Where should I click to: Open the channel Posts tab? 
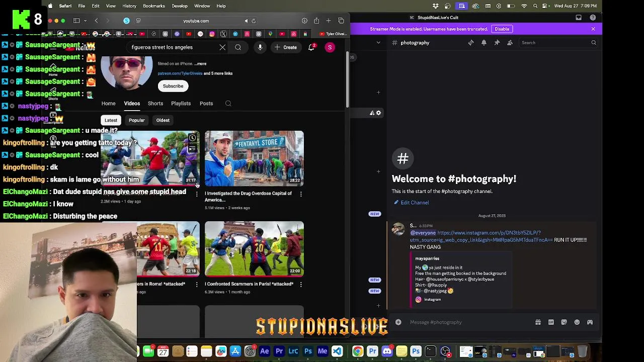pos(206,104)
